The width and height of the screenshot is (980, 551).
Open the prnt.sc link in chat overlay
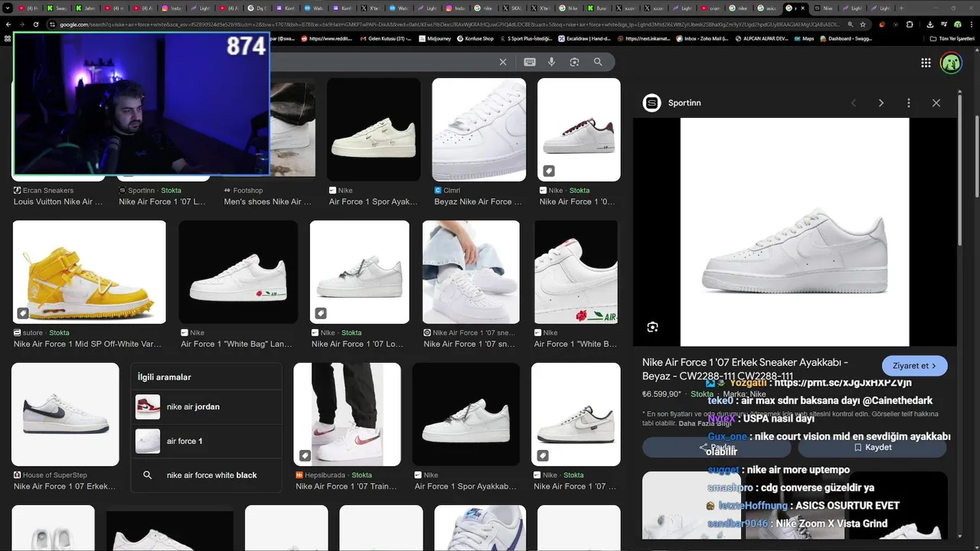(843, 383)
